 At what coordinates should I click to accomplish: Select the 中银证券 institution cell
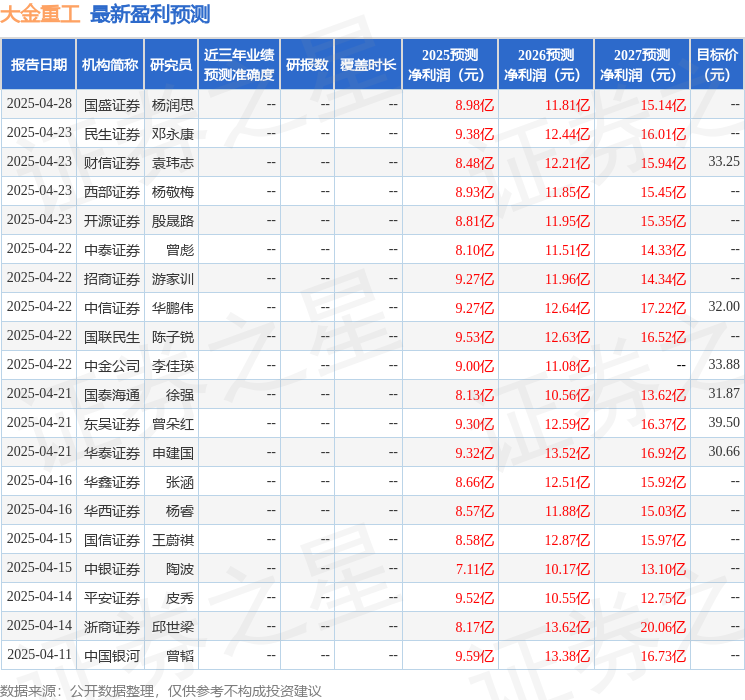[x=112, y=569]
